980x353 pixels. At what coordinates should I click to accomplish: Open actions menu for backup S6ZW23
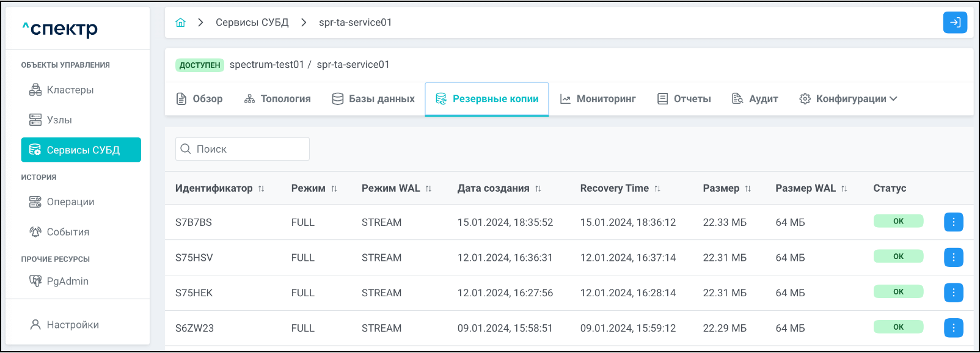(953, 328)
